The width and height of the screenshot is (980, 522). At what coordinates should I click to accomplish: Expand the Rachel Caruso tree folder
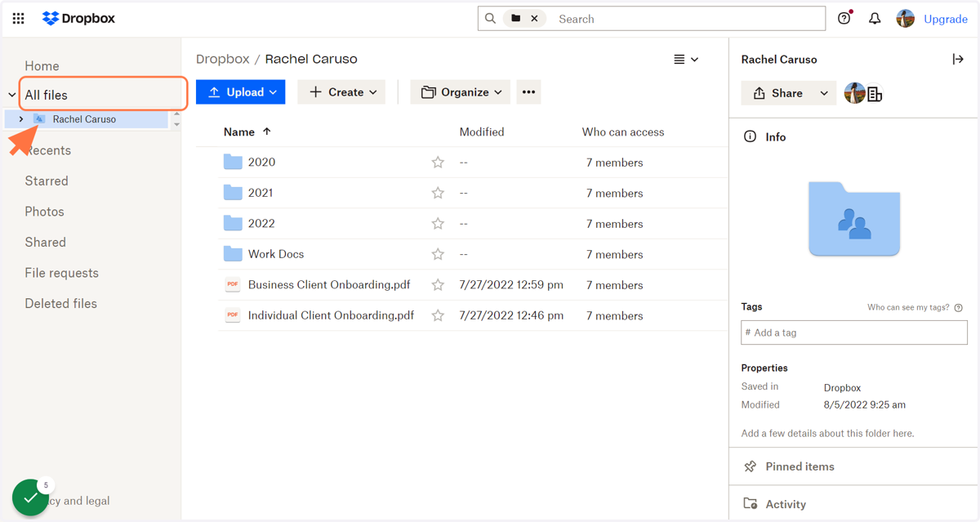[21, 119]
